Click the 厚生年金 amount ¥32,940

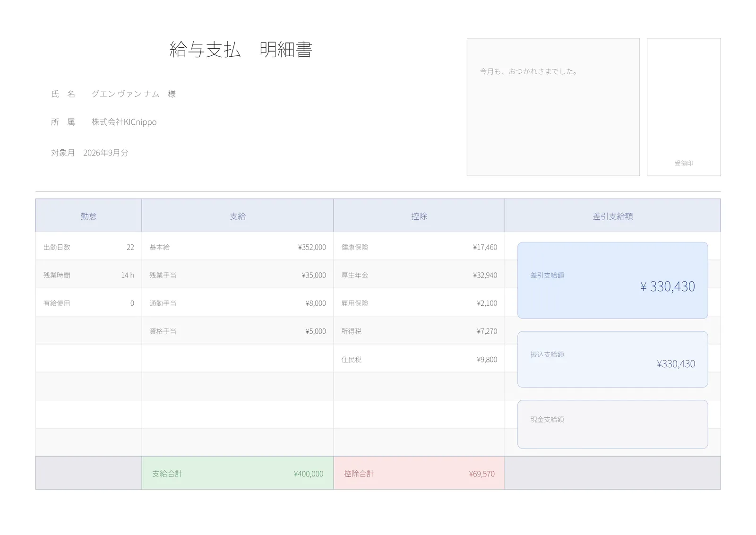pyautogui.click(x=485, y=275)
